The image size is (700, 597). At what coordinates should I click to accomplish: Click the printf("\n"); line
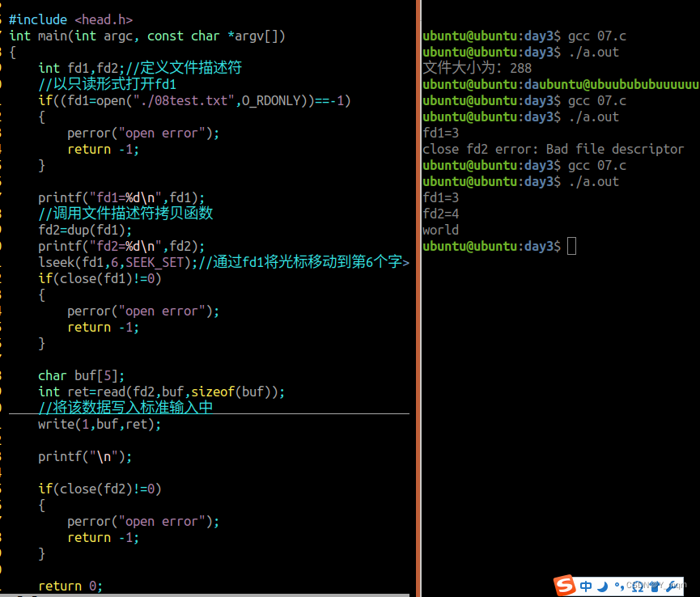[x=85, y=457]
